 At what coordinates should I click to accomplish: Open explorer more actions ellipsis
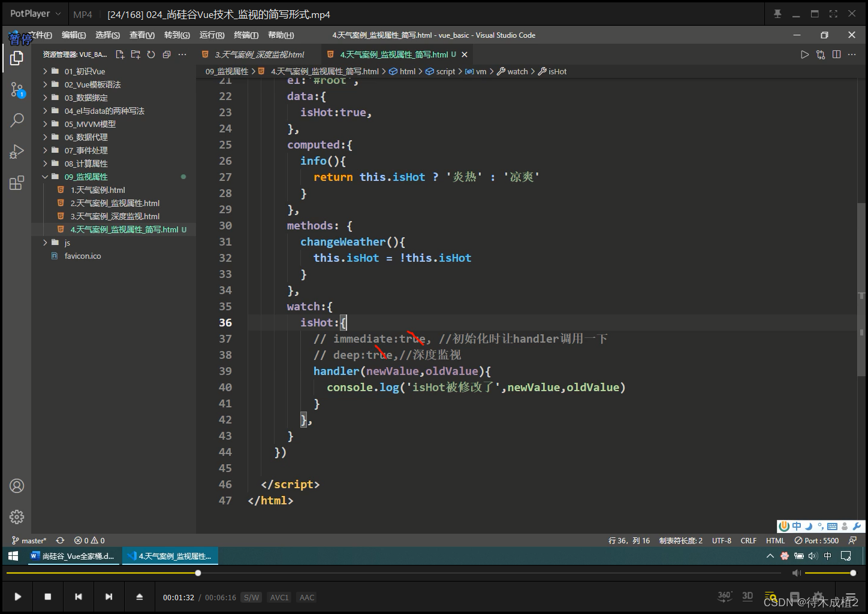coord(182,55)
